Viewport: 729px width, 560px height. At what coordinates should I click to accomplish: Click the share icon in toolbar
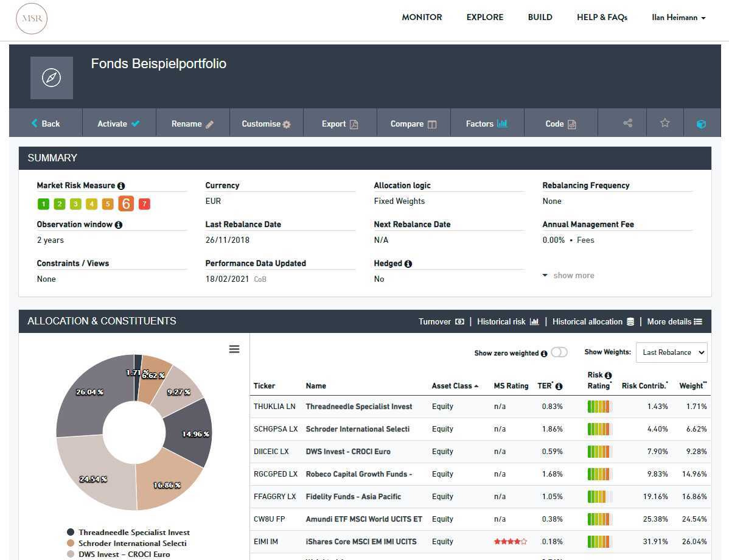627,123
